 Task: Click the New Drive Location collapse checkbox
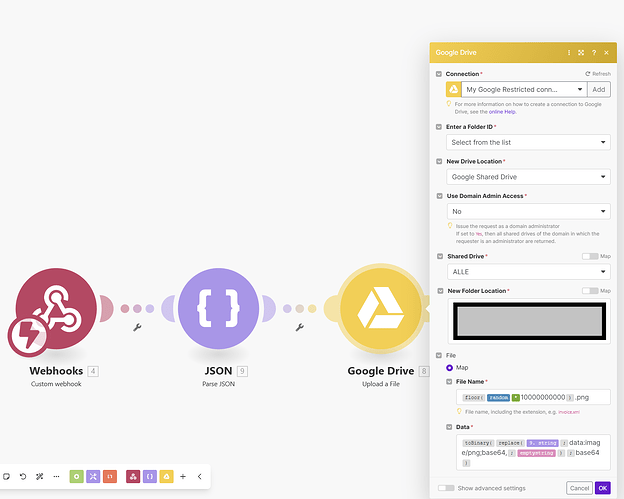[x=439, y=162]
